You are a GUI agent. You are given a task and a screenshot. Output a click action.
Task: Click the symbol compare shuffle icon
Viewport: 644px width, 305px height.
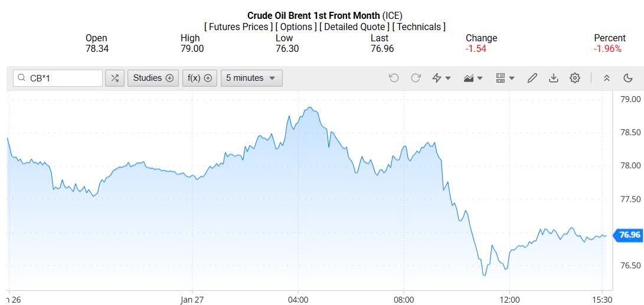point(115,78)
